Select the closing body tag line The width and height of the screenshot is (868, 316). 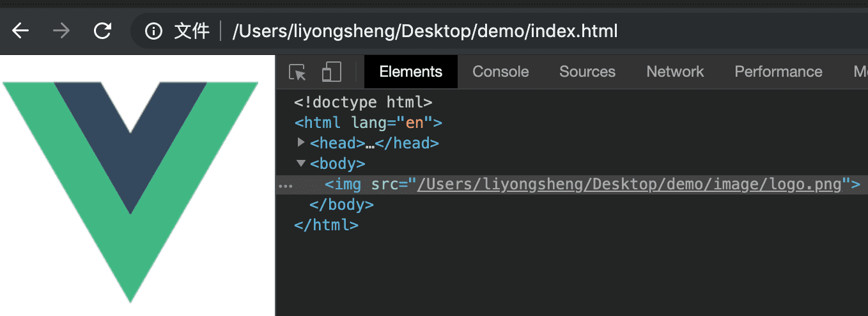[341, 205]
